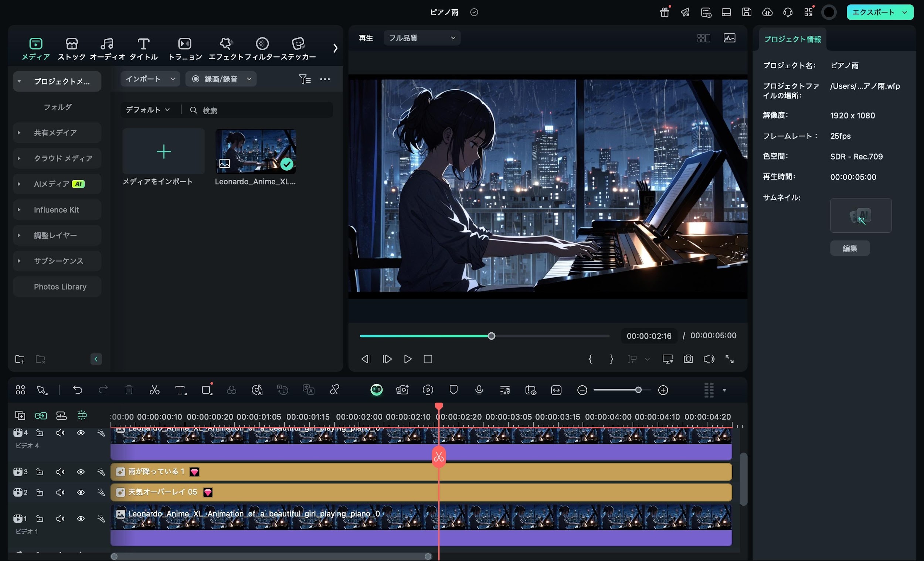This screenshot has width=924, height=561.
Task: Start a voiceover with the microphone icon
Action: coord(479,390)
